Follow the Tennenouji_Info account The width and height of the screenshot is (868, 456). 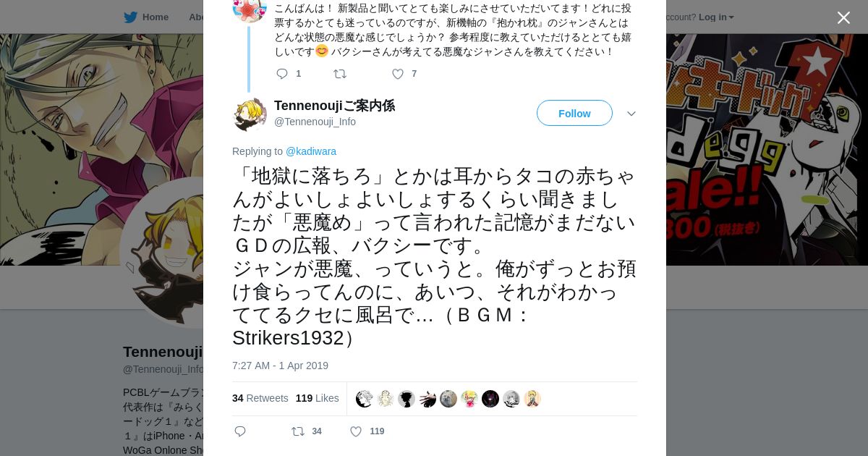(x=574, y=114)
